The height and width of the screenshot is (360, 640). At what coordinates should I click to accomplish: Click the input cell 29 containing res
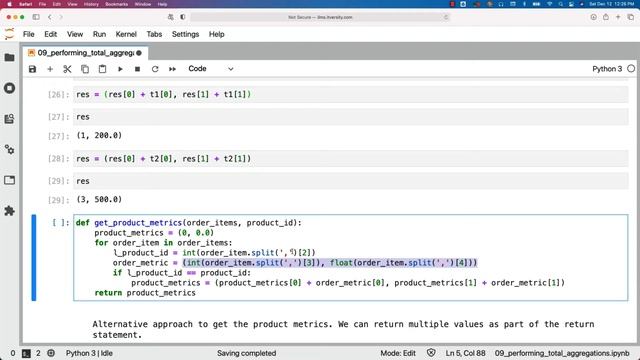point(351,181)
